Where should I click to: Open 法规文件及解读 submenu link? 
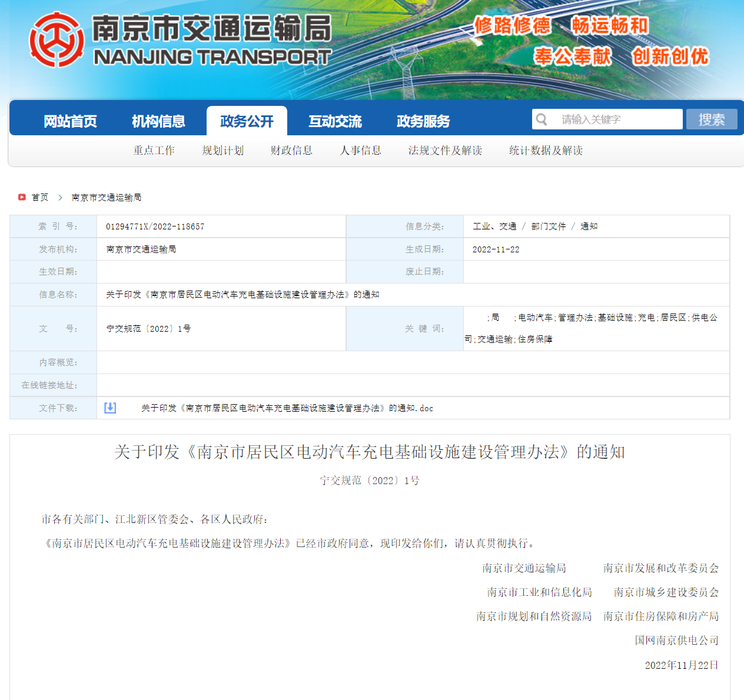445,151
